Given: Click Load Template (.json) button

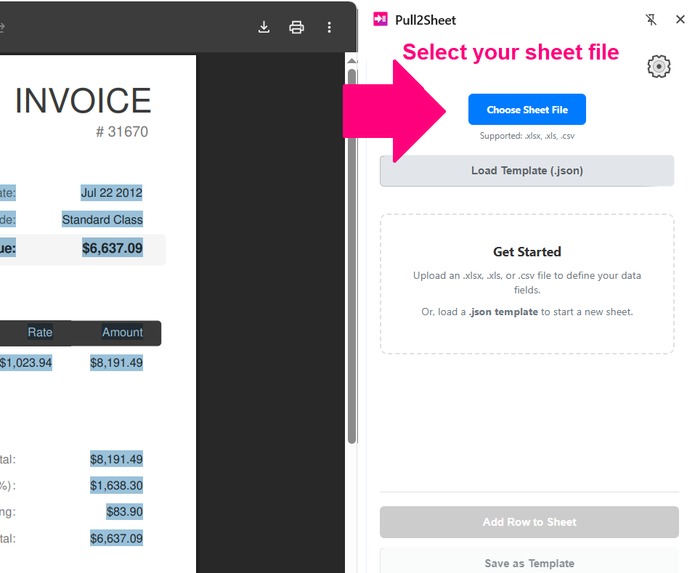Looking at the screenshot, I should tap(527, 171).
